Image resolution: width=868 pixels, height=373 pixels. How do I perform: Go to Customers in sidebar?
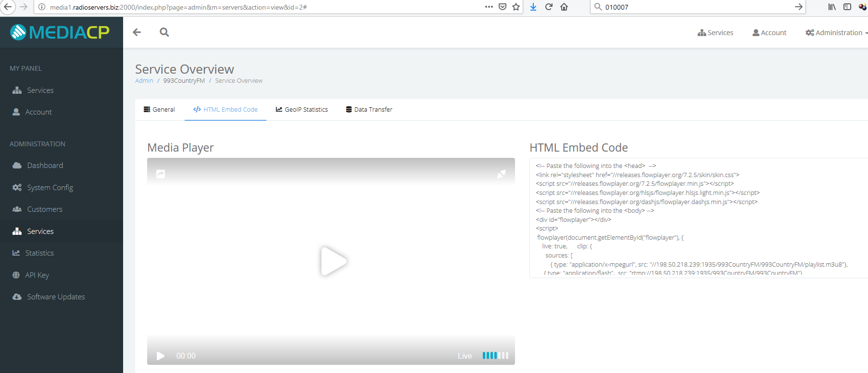point(44,209)
